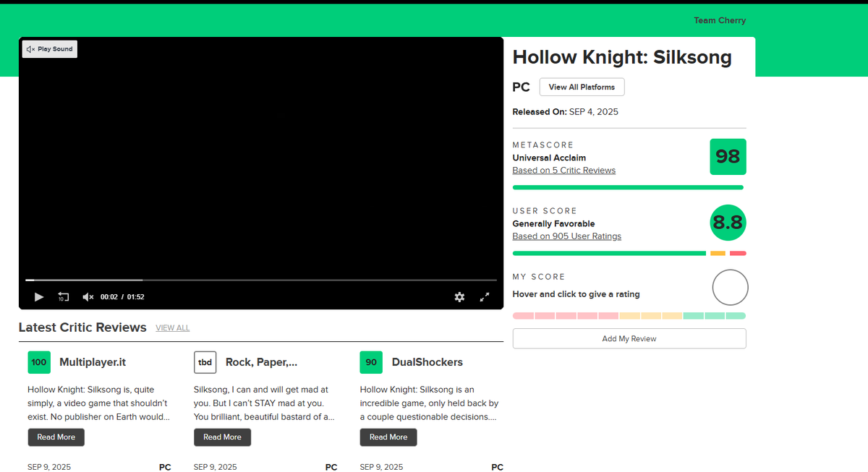
Task: Seek on the video progress bar
Action: click(261, 280)
